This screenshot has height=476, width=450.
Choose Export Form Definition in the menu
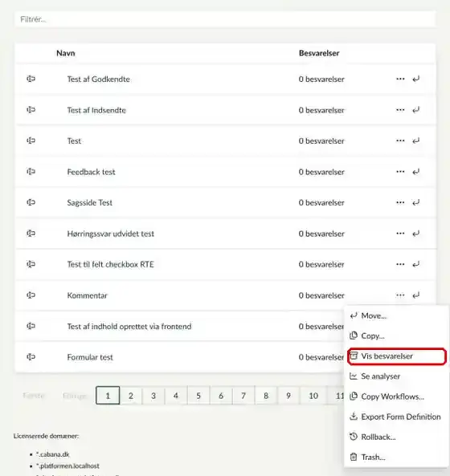coord(396,417)
